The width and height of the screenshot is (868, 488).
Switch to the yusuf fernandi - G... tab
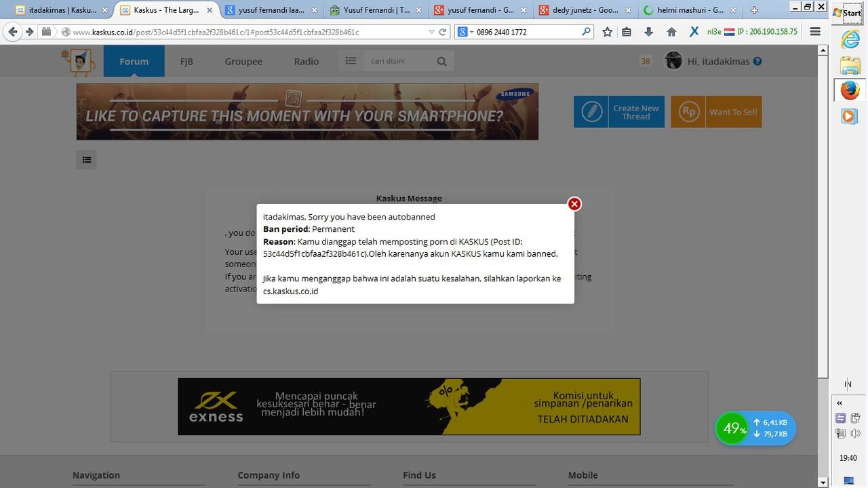(480, 10)
